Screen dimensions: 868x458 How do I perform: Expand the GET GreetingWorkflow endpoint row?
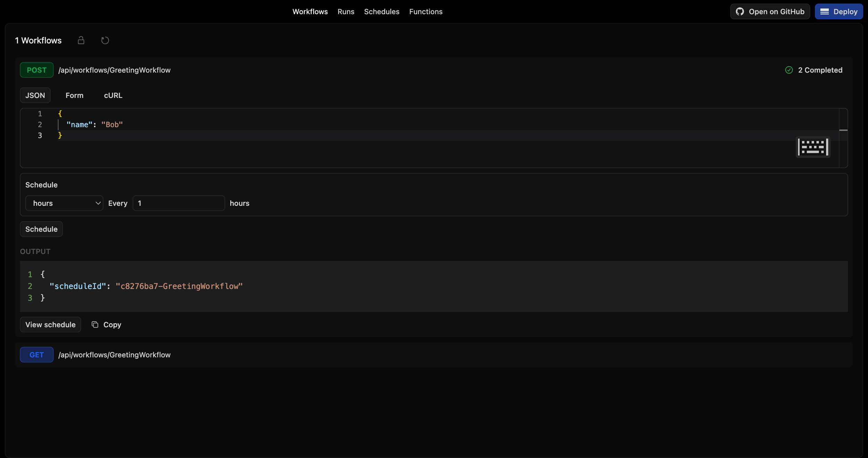coord(434,355)
